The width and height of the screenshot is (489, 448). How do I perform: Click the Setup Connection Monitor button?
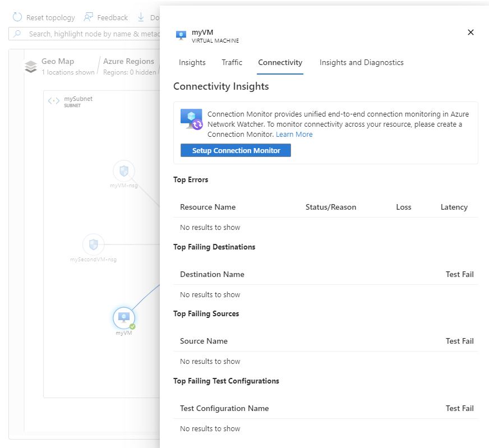click(x=236, y=150)
